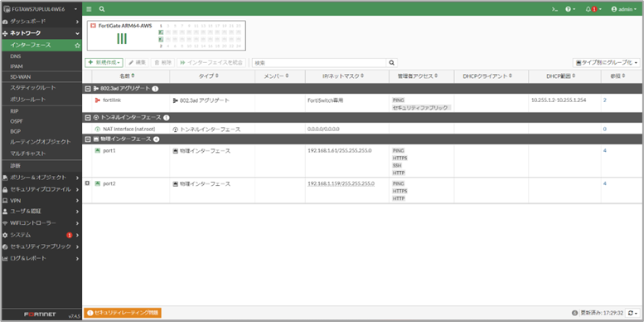
Task: Open タイプ別にグループ化 dropdown
Action: coord(607,63)
